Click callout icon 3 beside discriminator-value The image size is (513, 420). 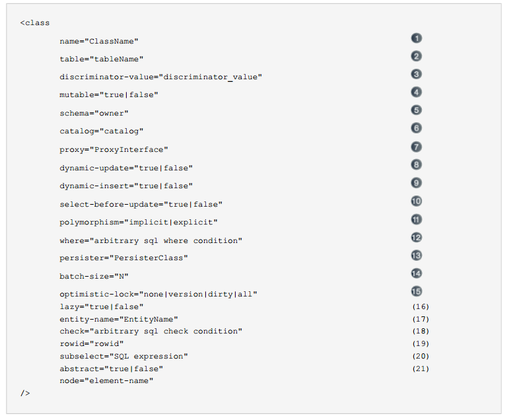(x=416, y=74)
